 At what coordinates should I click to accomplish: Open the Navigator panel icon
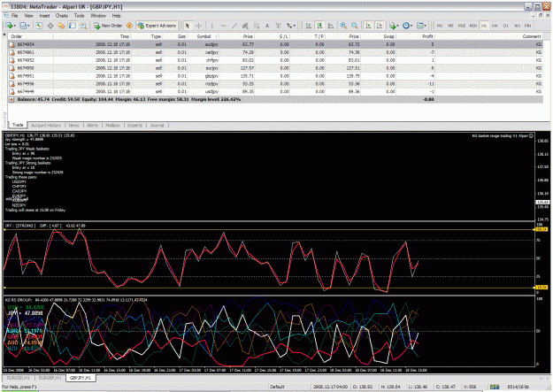(61, 26)
